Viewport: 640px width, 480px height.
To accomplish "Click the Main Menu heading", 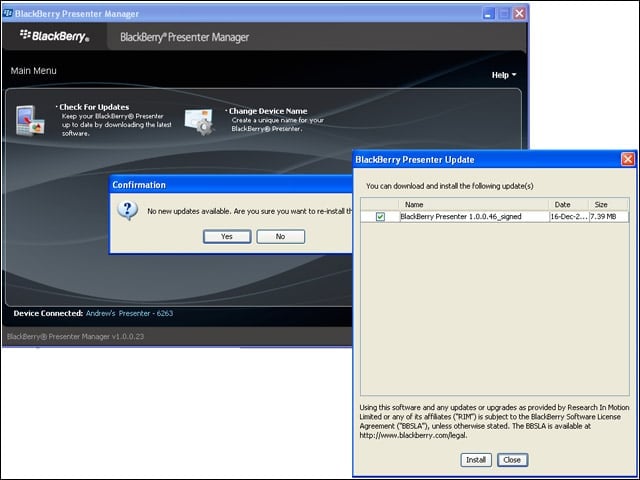I will (x=33, y=71).
